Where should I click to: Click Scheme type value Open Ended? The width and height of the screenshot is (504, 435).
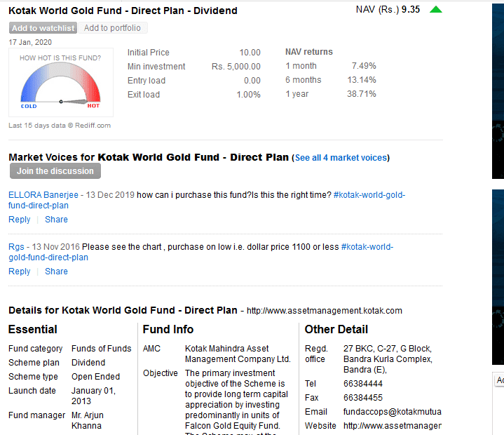pyautogui.click(x=96, y=377)
